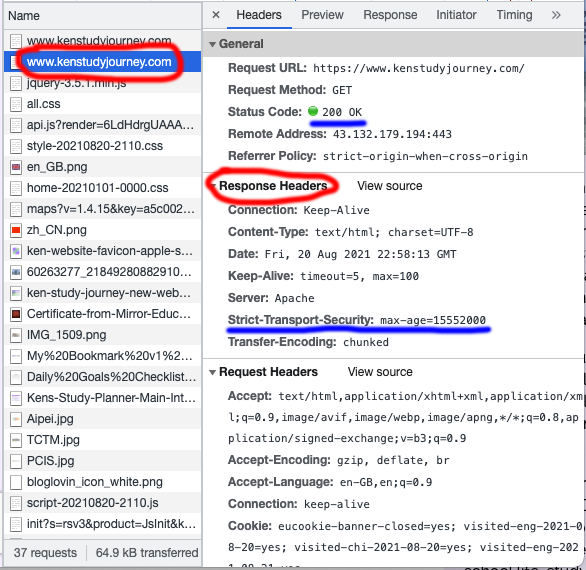
Task: Show more tabs via double chevron
Action: pos(556,15)
